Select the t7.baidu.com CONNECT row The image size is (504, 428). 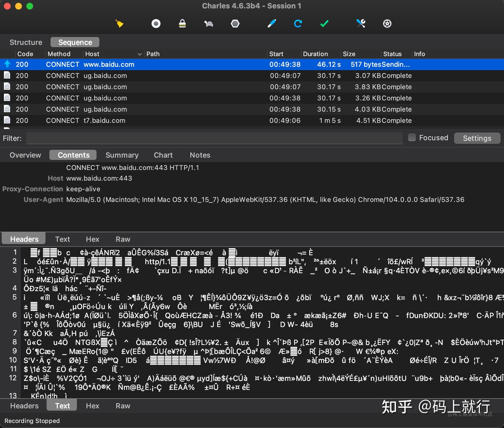click(252, 121)
